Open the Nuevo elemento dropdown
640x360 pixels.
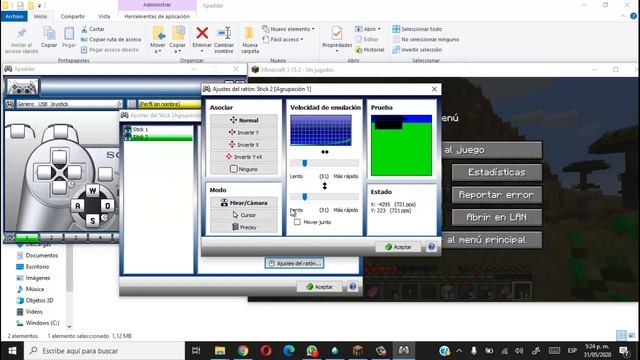point(289,29)
